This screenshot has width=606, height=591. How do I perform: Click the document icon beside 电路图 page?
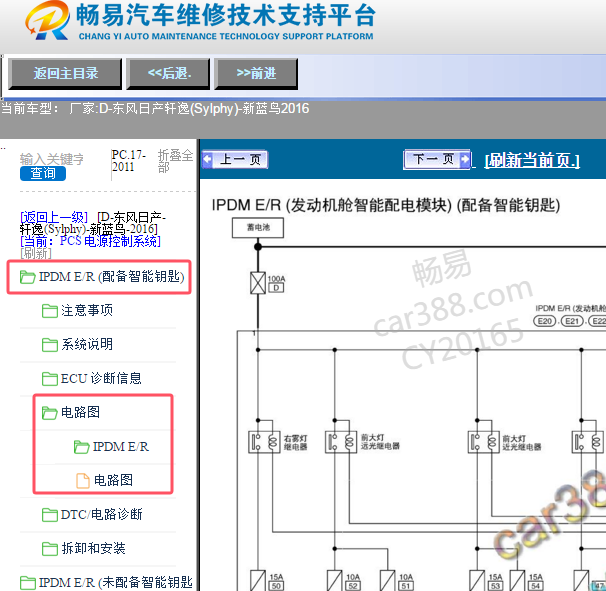point(82,481)
